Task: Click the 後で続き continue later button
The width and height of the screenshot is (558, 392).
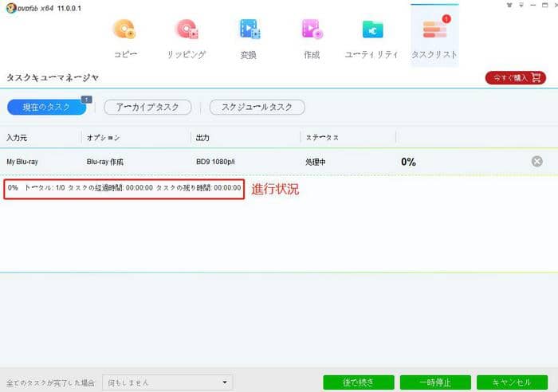Action: (358, 383)
